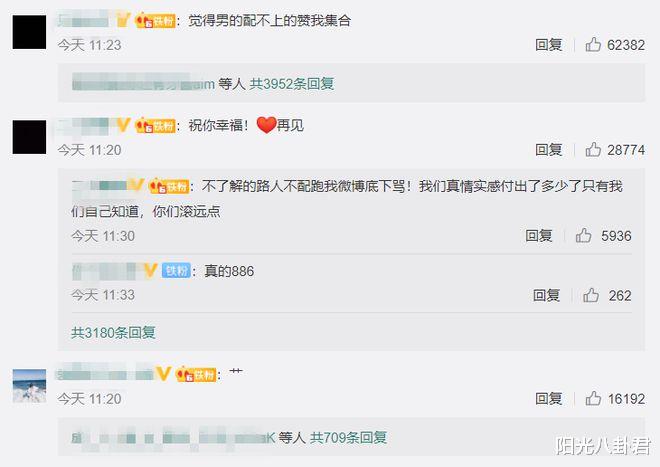
Task: Click the orange V badge on third comment
Action: point(163,374)
